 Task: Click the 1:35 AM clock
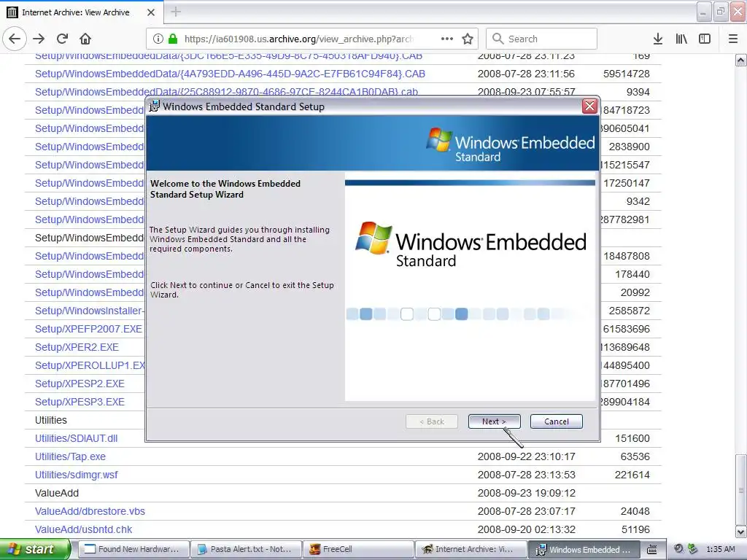(x=720, y=549)
